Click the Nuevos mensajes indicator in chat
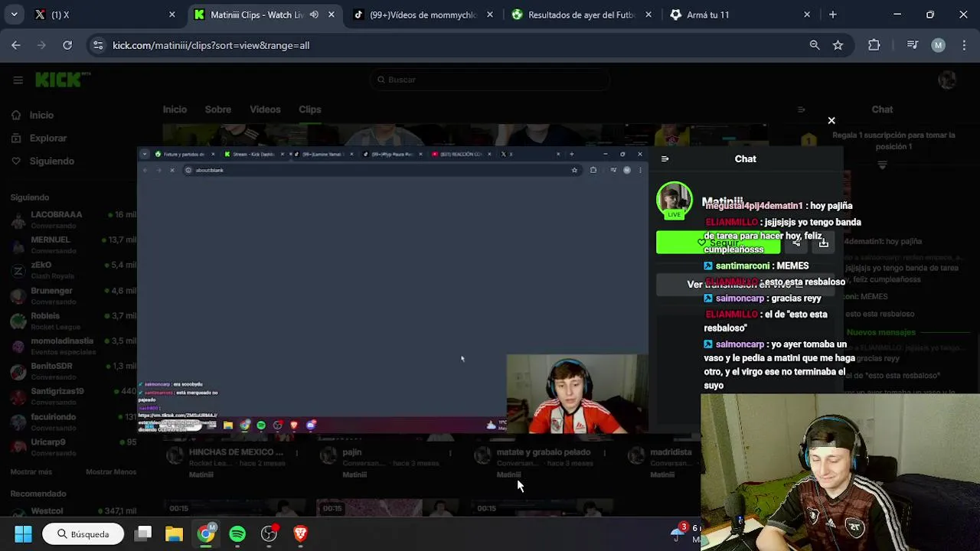The width and height of the screenshot is (980, 551). tap(881, 332)
